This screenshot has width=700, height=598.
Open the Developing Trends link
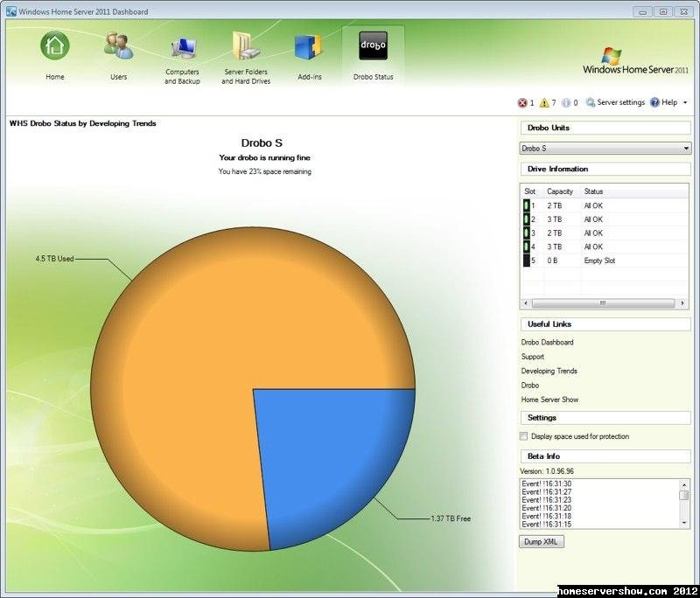click(549, 371)
